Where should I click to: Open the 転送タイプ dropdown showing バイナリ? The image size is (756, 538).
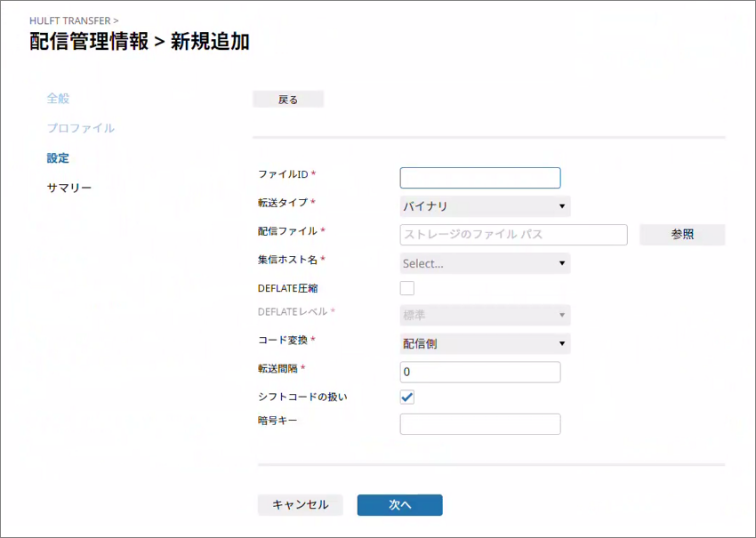[x=485, y=206]
